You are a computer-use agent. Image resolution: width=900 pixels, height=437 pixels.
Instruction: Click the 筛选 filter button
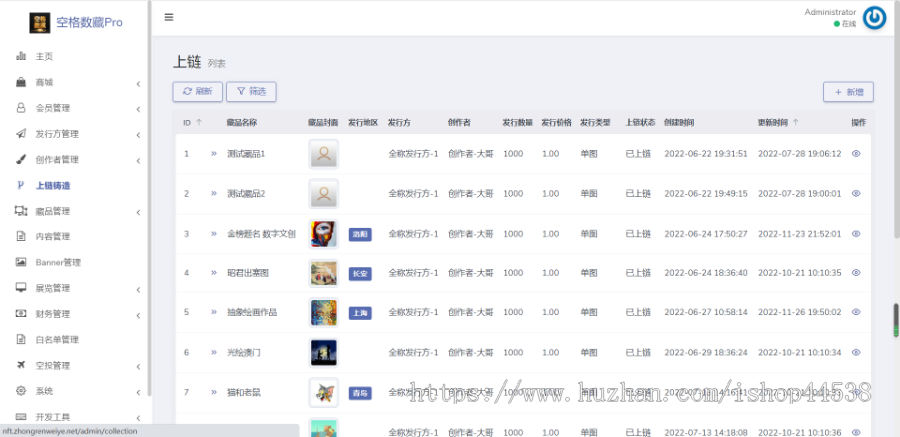(251, 92)
